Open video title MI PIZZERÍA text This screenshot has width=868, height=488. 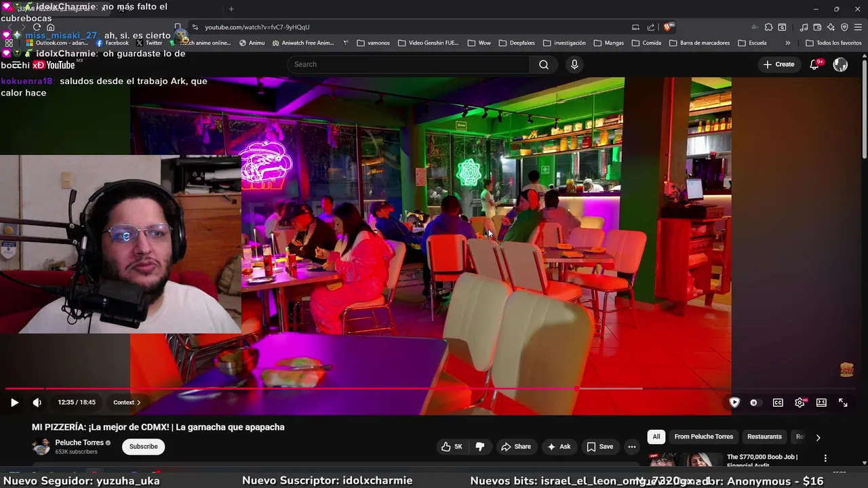[158, 427]
